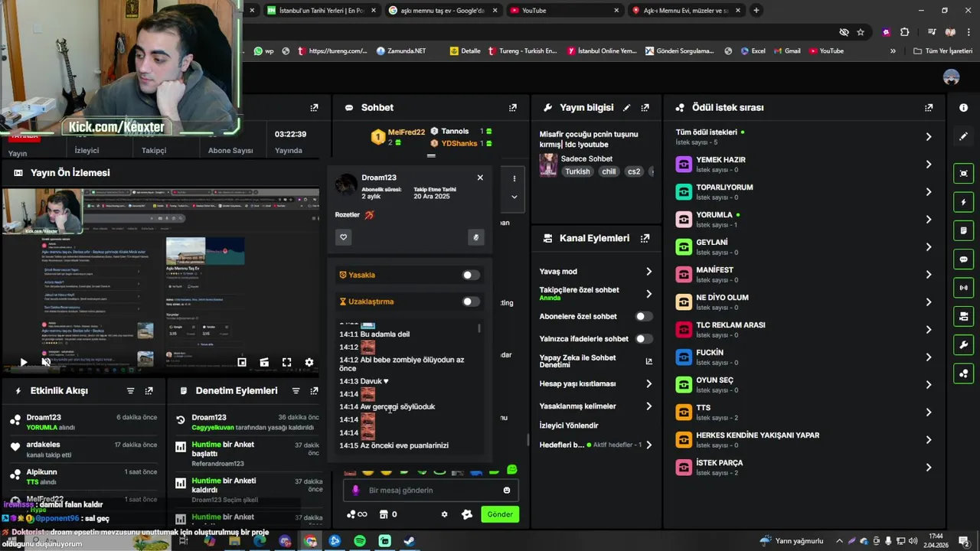This screenshot has width=980, height=551.
Task: Edit stream info with pencil icon
Action: [626, 108]
